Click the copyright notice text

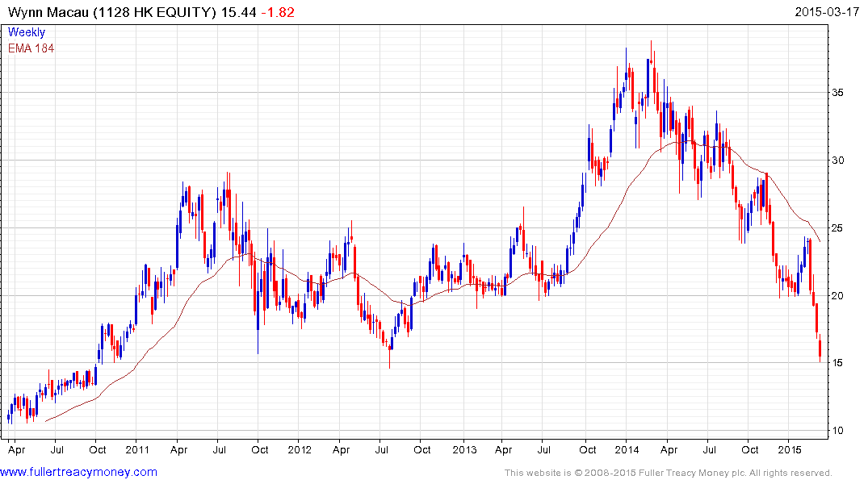click(x=669, y=473)
